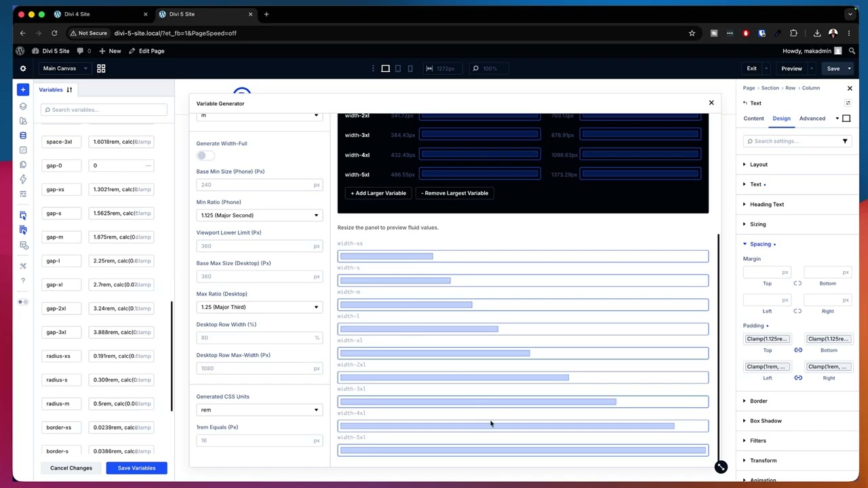Open the arrow dropdown next to Exit
Viewport: 868px width, 488px height.
(x=766, y=68)
